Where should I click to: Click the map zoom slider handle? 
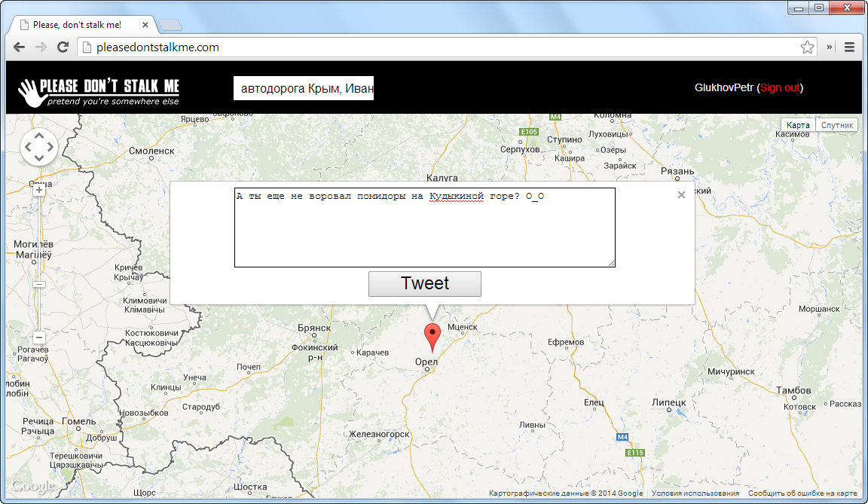tap(38, 284)
